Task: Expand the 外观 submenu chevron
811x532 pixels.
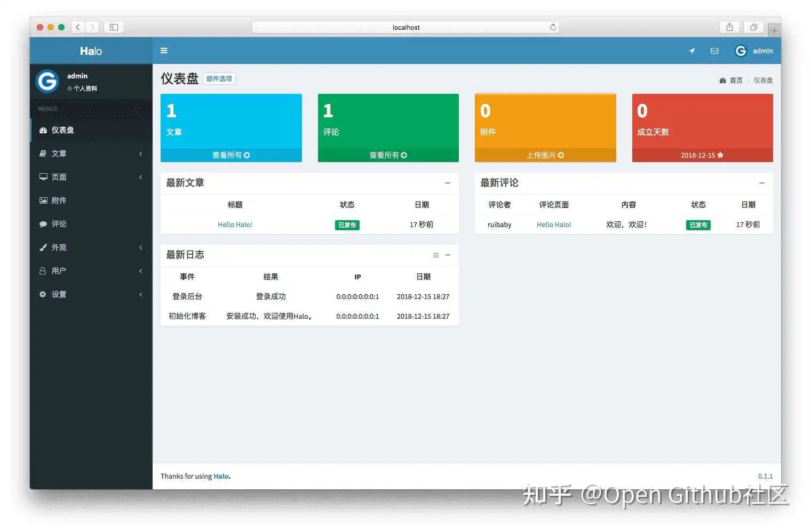Action: (x=141, y=247)
